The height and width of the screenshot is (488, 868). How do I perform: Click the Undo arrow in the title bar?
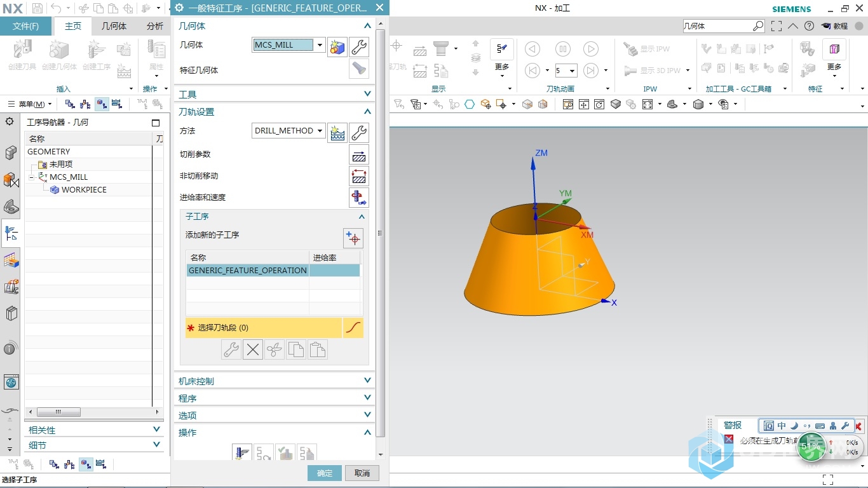coord(56,8)
